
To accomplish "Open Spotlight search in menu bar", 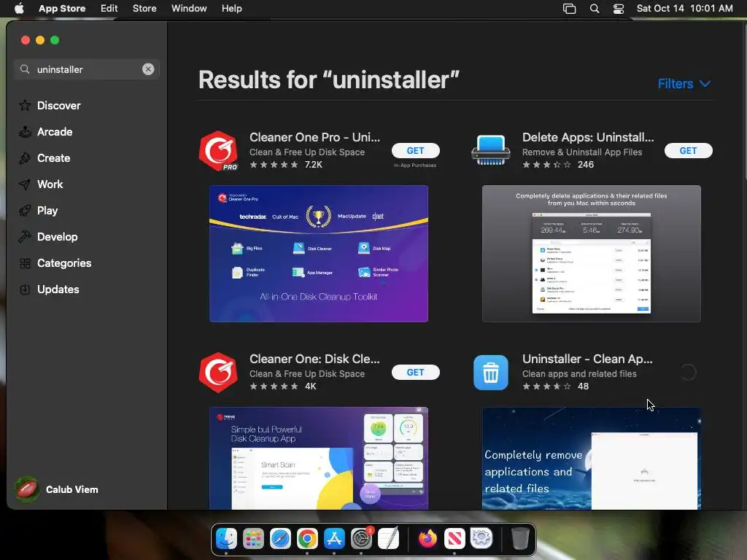I will coord(595,9).
